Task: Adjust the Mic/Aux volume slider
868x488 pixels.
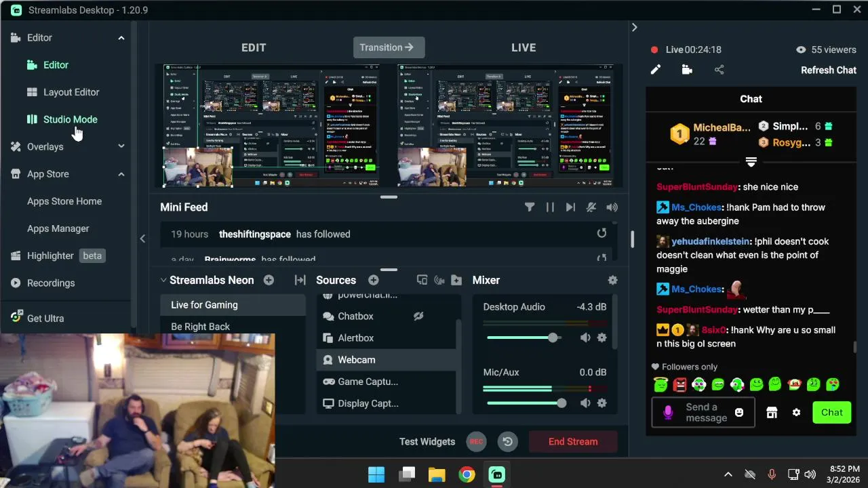Action: [x=526, y=403]
